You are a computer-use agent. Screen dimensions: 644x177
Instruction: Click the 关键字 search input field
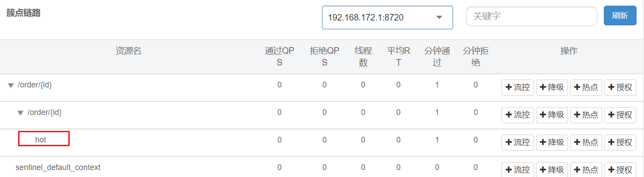click(531, 17)
